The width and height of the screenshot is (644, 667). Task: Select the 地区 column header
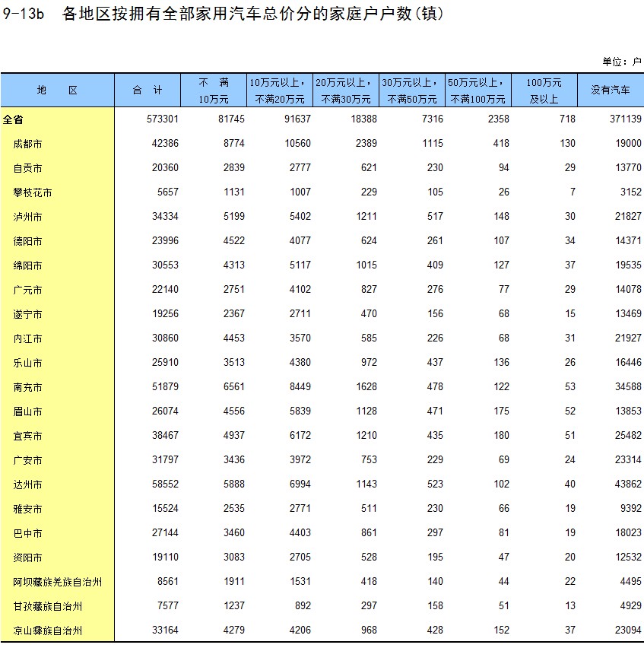58,91
